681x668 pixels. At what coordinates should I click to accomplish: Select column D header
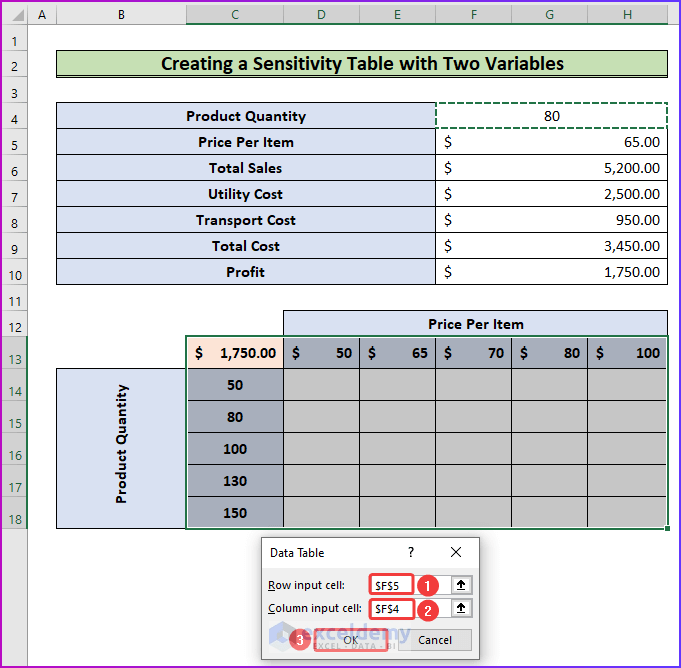click(x=321, y=15)
